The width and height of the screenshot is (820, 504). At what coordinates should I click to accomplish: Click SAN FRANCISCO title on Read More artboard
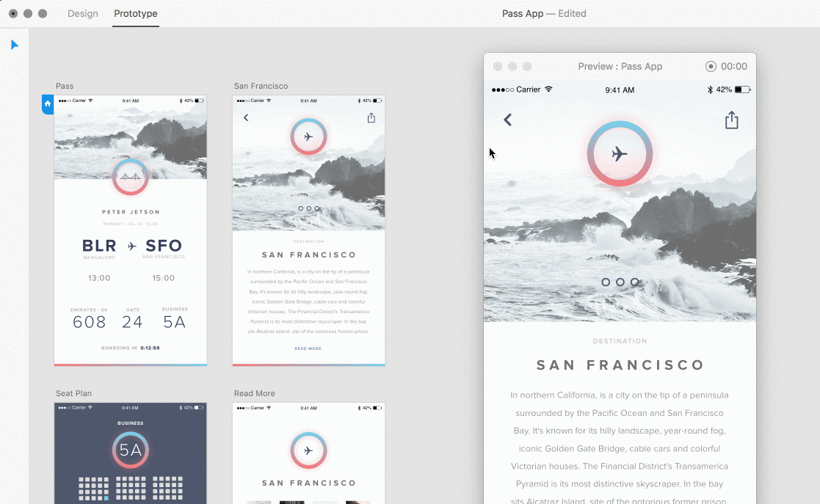click(309, 483)
